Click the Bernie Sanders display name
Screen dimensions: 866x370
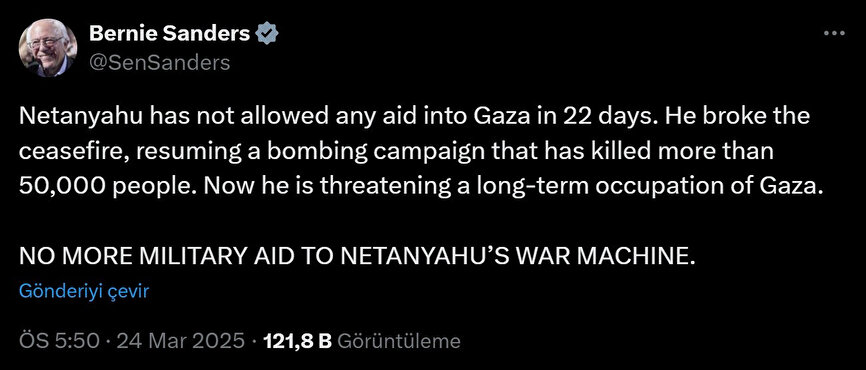click(169, 34)
